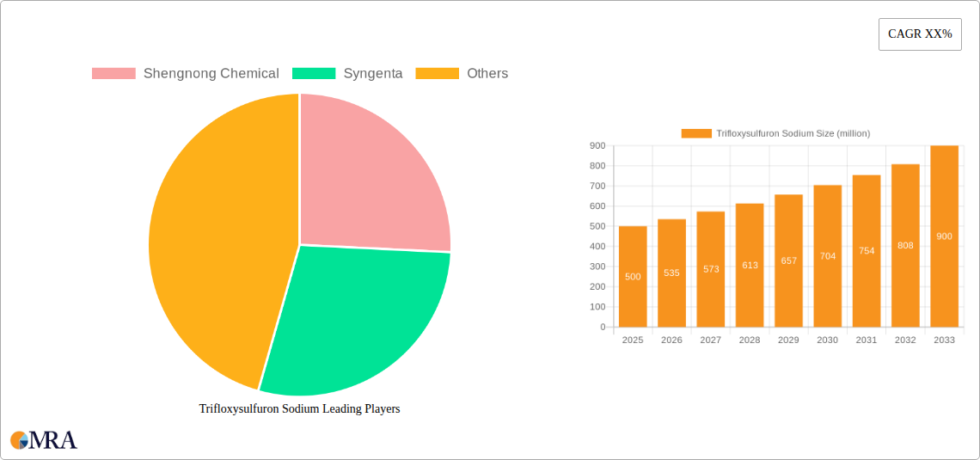980x460 pixels.
Task: Click the 2033 x-axis label
Action: click(945, 340)
